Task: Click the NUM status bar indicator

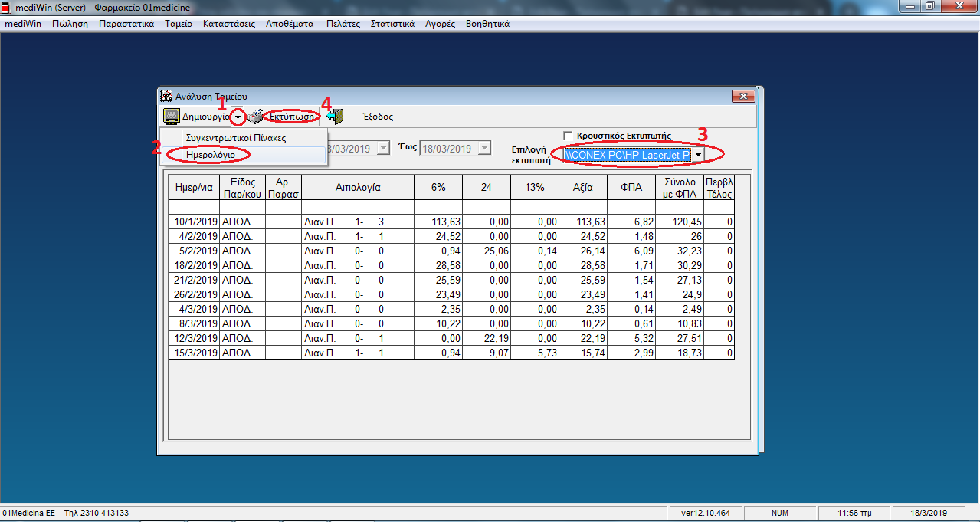Action: pos(780,513)
